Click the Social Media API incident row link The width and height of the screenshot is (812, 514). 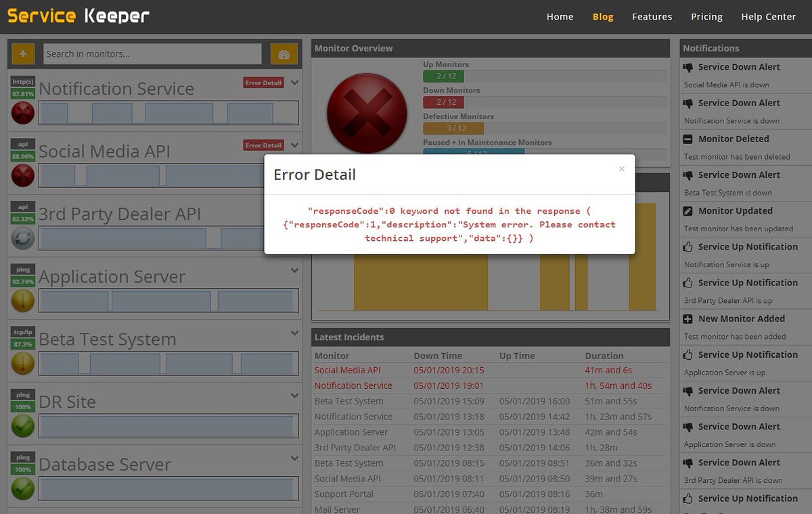(x=347, y=370)
